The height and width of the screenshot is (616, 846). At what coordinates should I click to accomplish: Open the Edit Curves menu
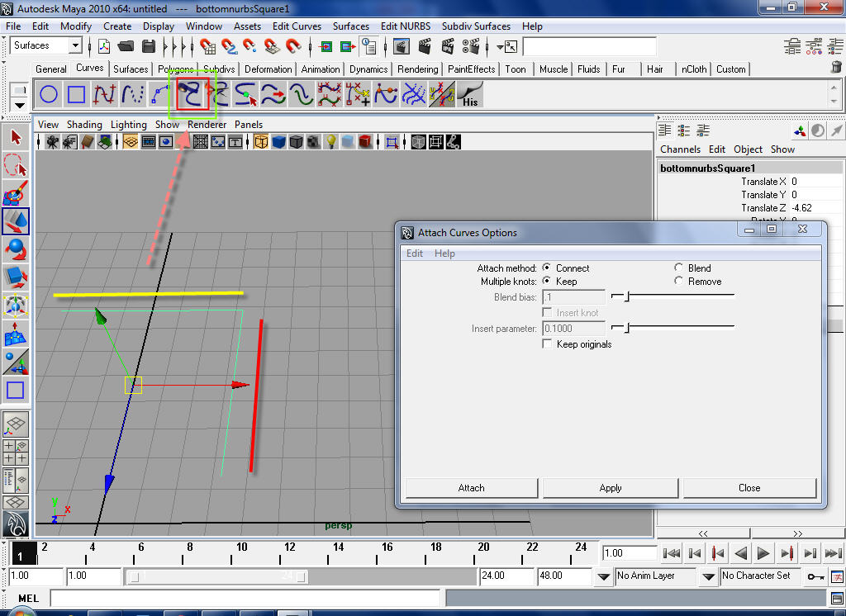[297, 26]
